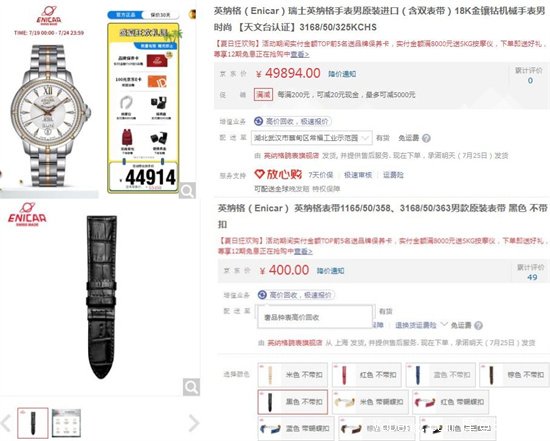This screenshot has width=550, height=441.
Task: Select the 蓝色 不带扣 color swatch
Action: [441, 375]
